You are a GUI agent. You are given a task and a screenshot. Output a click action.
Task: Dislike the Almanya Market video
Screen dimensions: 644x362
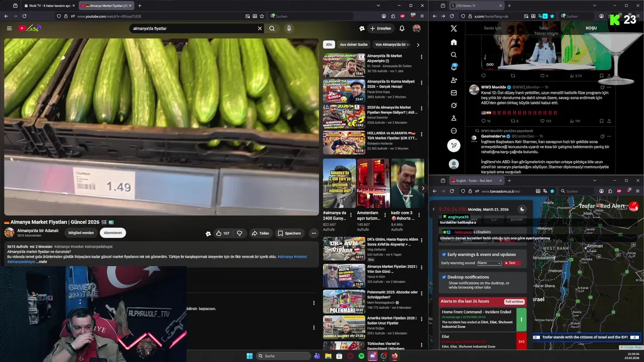[239, 233]
